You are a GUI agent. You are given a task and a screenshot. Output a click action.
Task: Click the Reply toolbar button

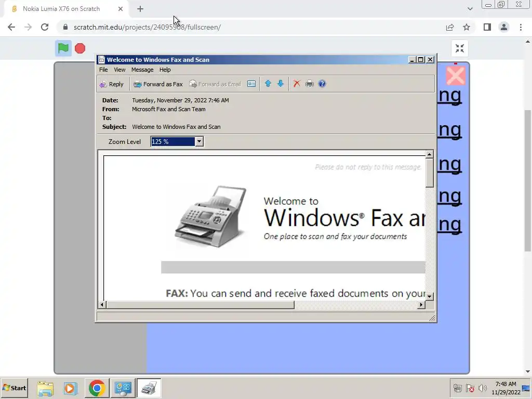111,84
